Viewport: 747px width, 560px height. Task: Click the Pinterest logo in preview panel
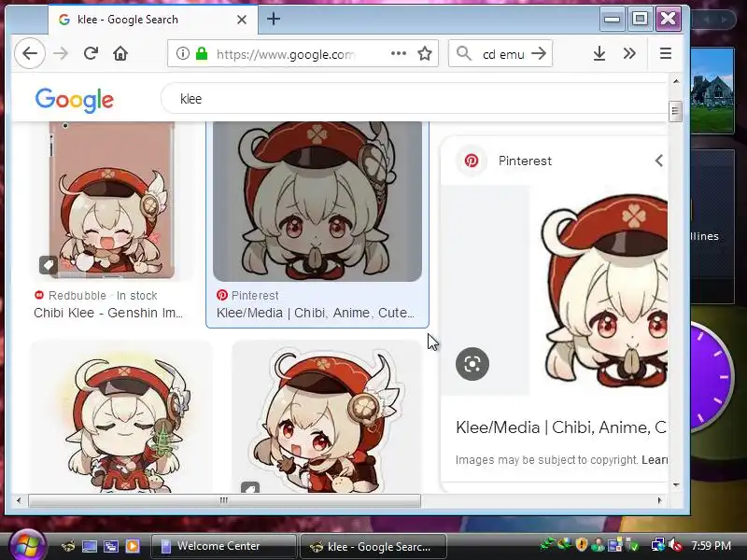pos(472,161)
